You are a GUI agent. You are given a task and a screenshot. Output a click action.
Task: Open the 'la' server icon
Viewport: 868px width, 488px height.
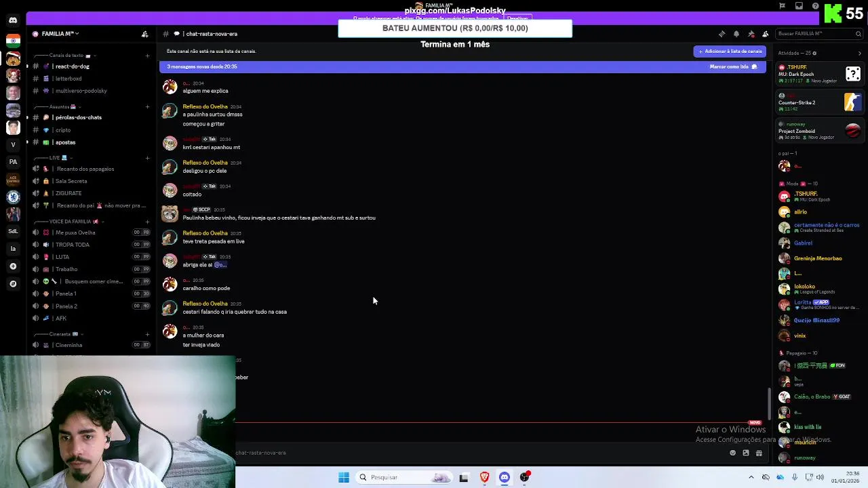[x=13, y=249]
